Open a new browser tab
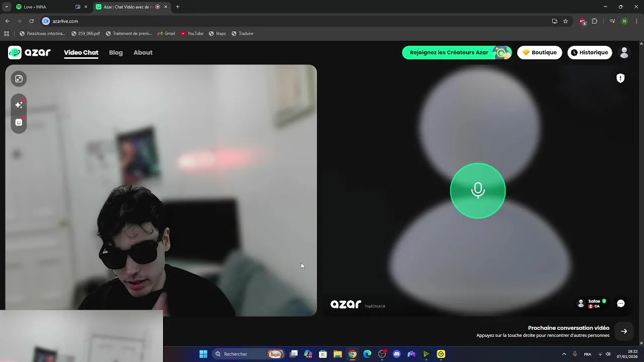 (x=178, y=7)
